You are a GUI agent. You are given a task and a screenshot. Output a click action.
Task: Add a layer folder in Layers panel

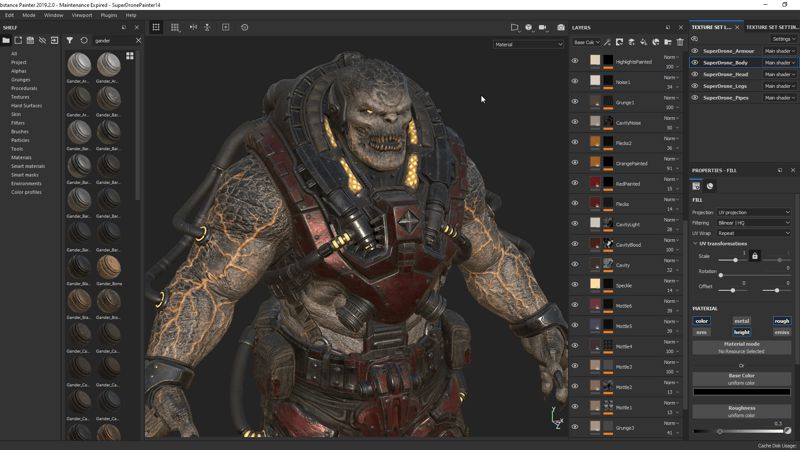(668, 42)
